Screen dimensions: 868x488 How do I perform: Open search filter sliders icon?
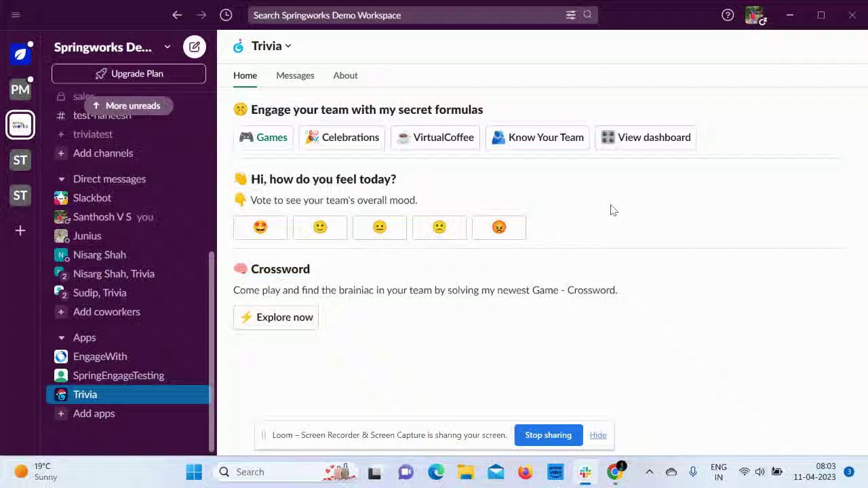(x=571, y=15)
